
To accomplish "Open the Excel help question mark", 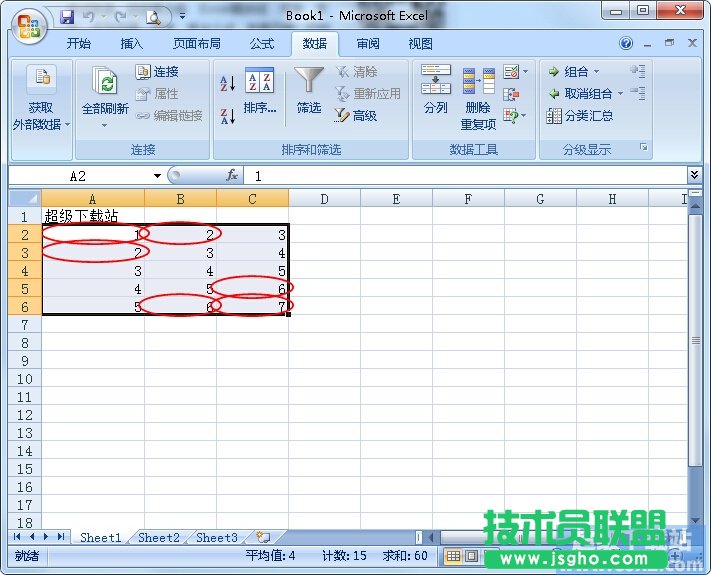I will (x=626, y=44).
